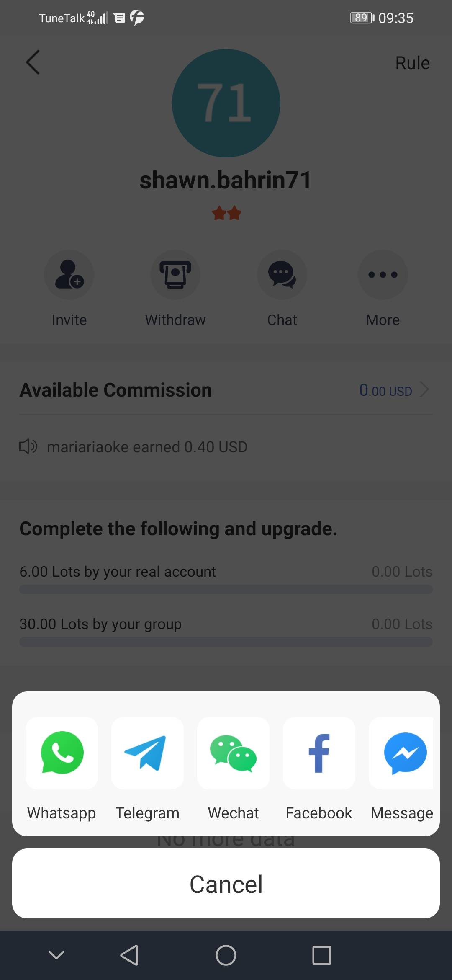
Task: Tap the Invite person icon
Action: pos(69,275)
